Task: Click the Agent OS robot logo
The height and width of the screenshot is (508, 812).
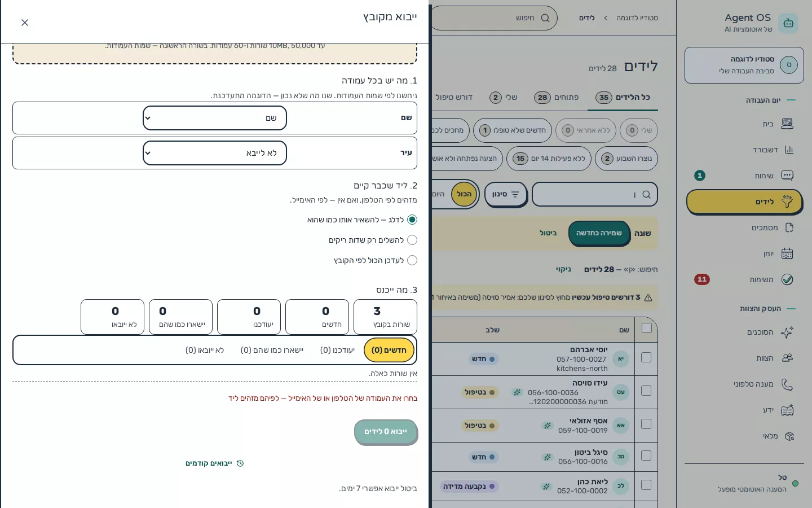Action: [x=788, y=23]
